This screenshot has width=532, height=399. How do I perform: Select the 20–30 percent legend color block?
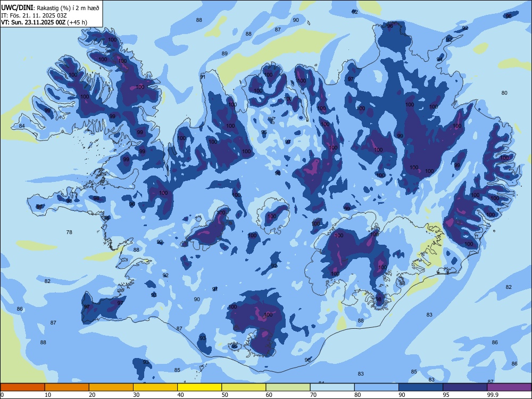pyautogui.click(x=111, y=387)
